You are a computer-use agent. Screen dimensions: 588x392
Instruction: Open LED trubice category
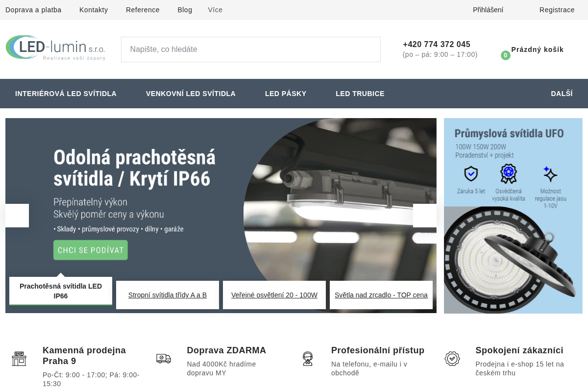(x=360, y=94)
